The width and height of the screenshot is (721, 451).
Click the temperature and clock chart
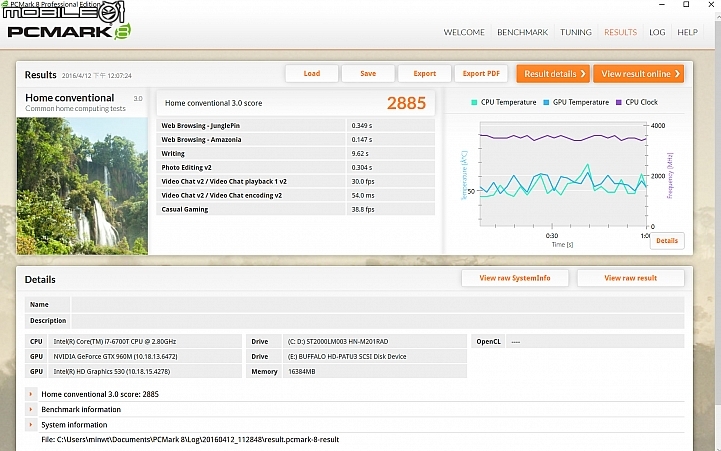click(563, 175)
